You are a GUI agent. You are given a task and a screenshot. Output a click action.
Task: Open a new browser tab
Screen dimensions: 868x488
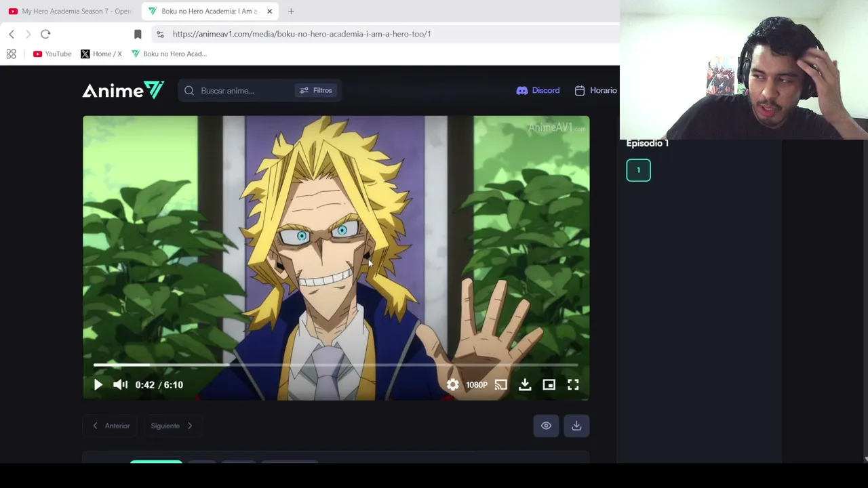[291, 11]
